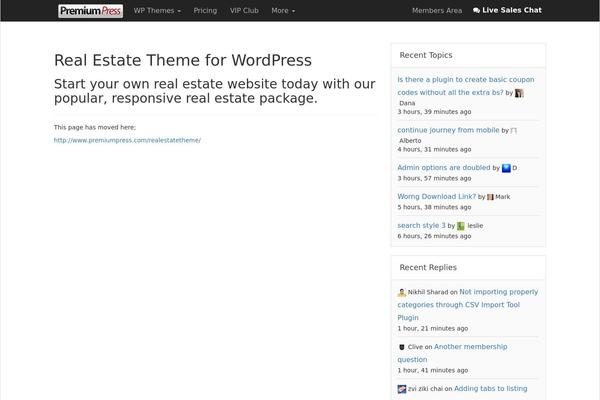This screenshot has height=400, width=600.
Task: Click the Real Estate Theme for WordPress title
Action: click(183, 60)
